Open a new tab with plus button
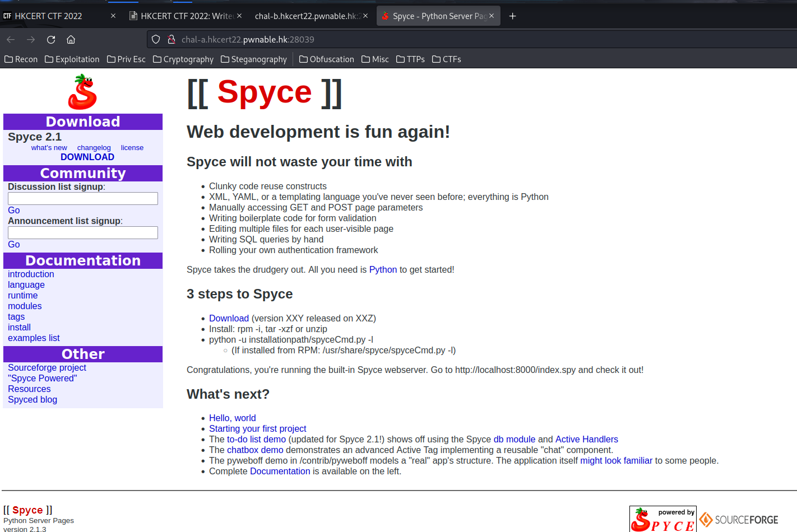 [x=512, y=16]
